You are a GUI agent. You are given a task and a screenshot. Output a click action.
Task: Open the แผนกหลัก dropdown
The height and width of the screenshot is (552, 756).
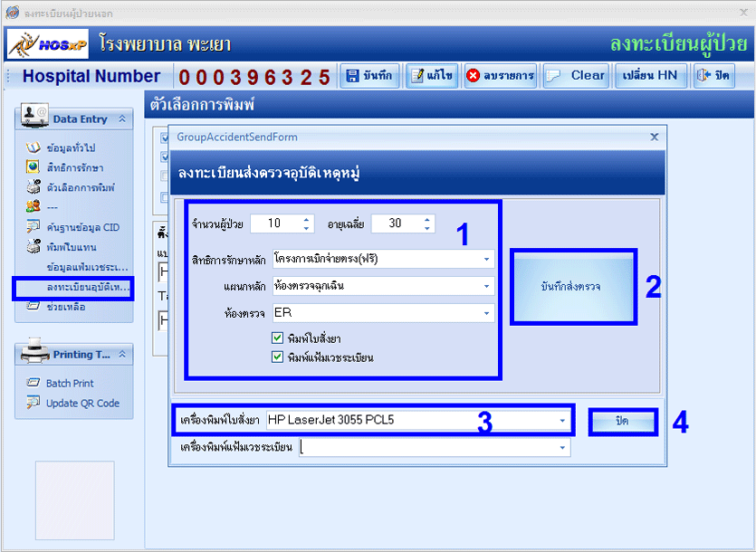click(486, 286)
